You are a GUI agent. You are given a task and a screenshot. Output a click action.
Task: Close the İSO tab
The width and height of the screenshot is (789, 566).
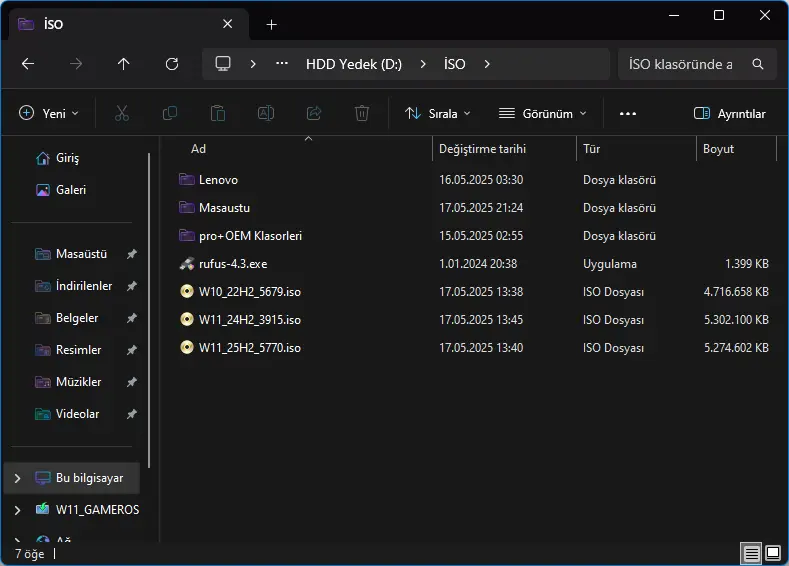(227, 24)
